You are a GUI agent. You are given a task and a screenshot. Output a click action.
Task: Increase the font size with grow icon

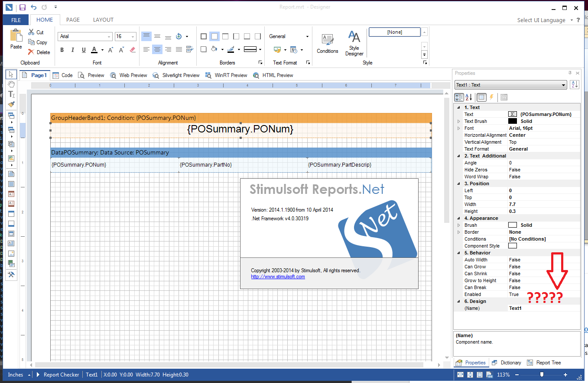click(x=111, y=50)
